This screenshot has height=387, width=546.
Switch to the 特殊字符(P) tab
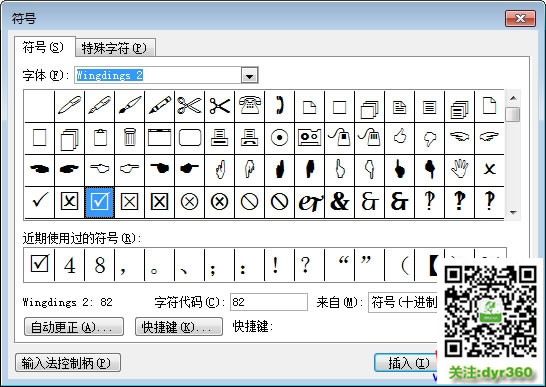(115, 48)
